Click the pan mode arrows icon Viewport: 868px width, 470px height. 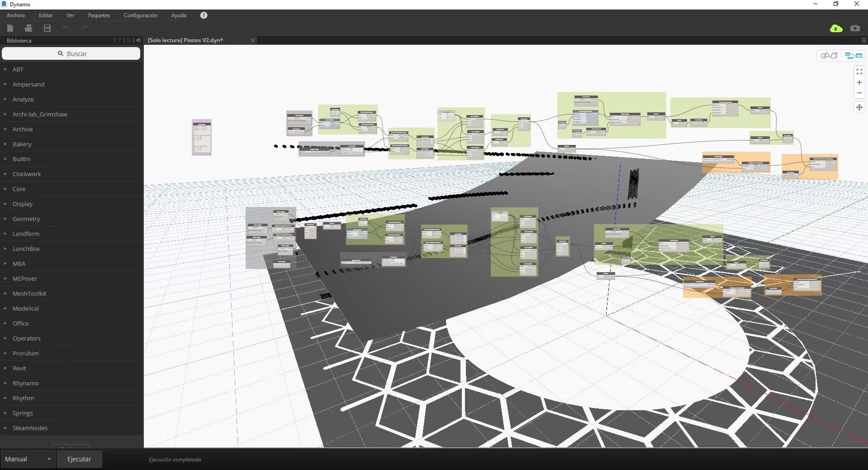859,107
